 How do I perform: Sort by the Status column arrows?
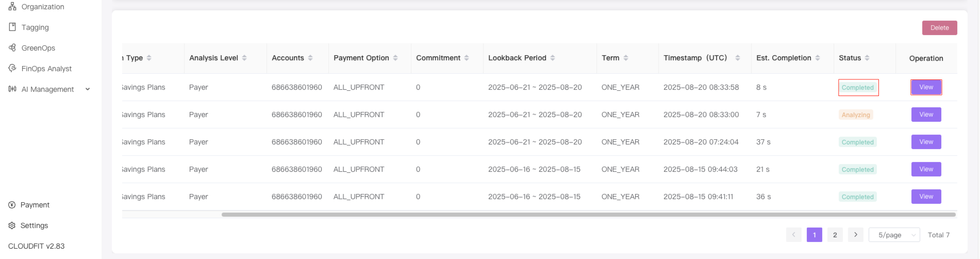point(867,58)
